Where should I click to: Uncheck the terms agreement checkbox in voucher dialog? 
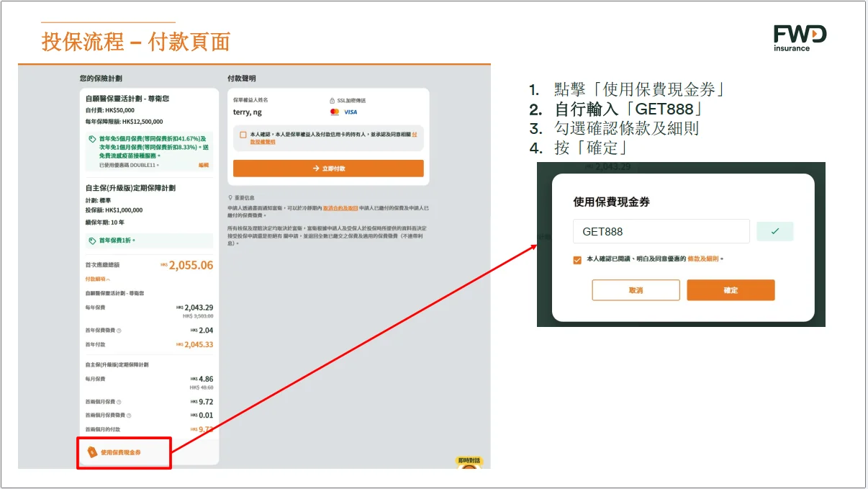pos(577,259)
